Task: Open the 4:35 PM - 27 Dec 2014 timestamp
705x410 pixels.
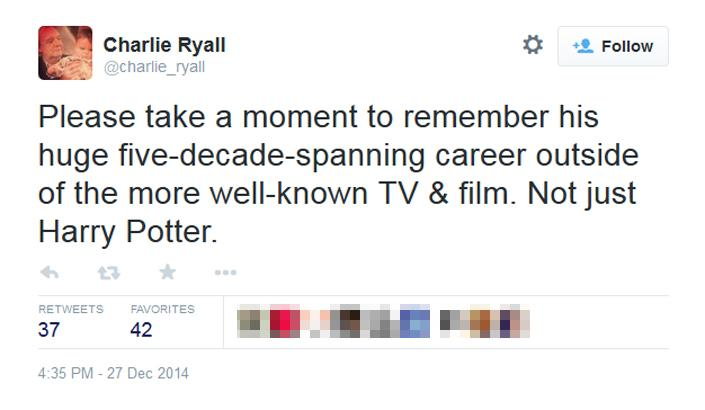Action: point(113,373)
